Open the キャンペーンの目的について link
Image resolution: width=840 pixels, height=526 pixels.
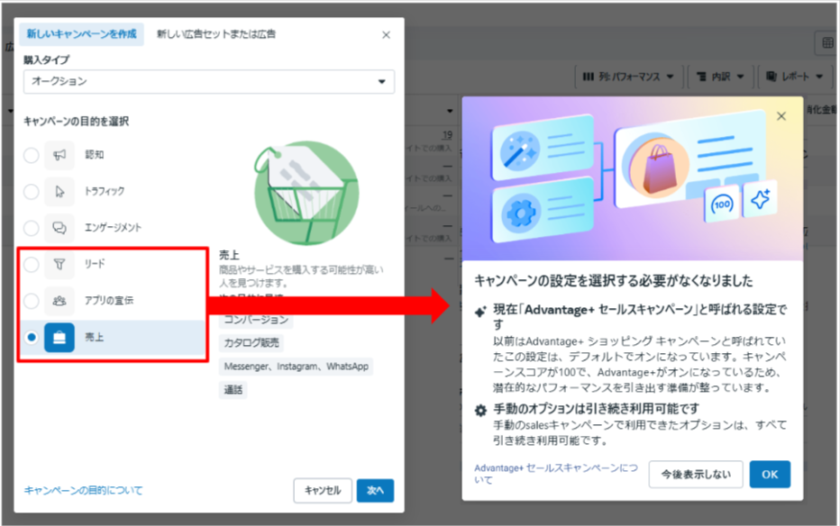coord(83,490)
